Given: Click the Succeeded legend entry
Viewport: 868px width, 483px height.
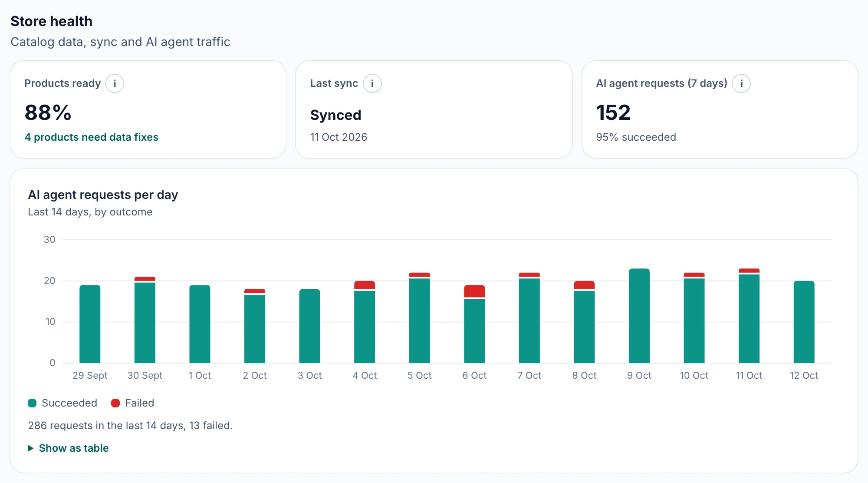Looking at the screenshot, I should click(63, 403).
